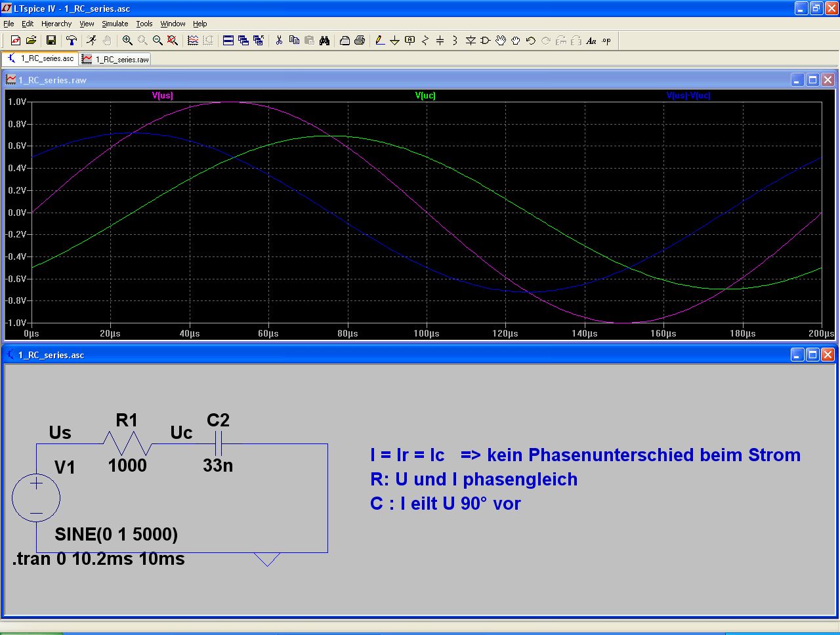Open the Hierarchy menu
This screenshot has width=840, height=635.
click(56, 24)
